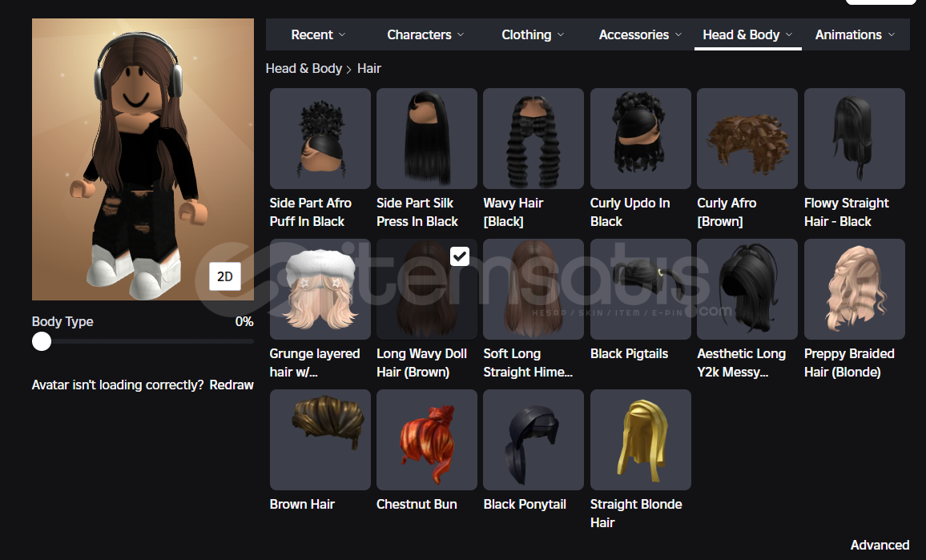Click the Brown Hair item name
Viewport: 926px width, 560px height.
[x=302, y=505]
